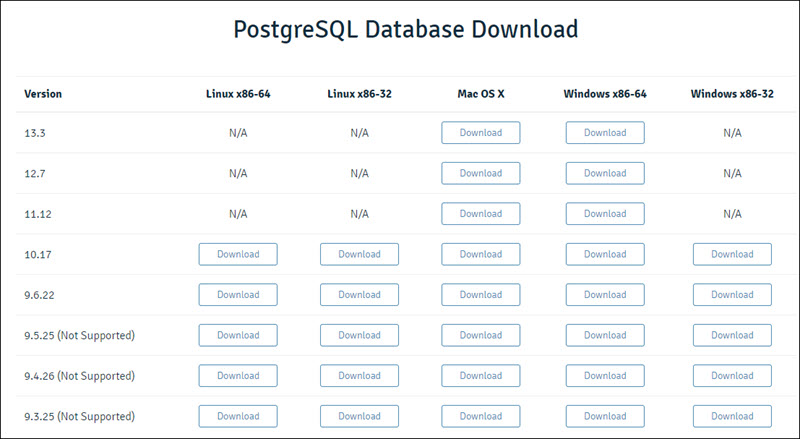Download version 9.5.25 for Linux x86-32
The image size is (800, 439).
point(359,335)
